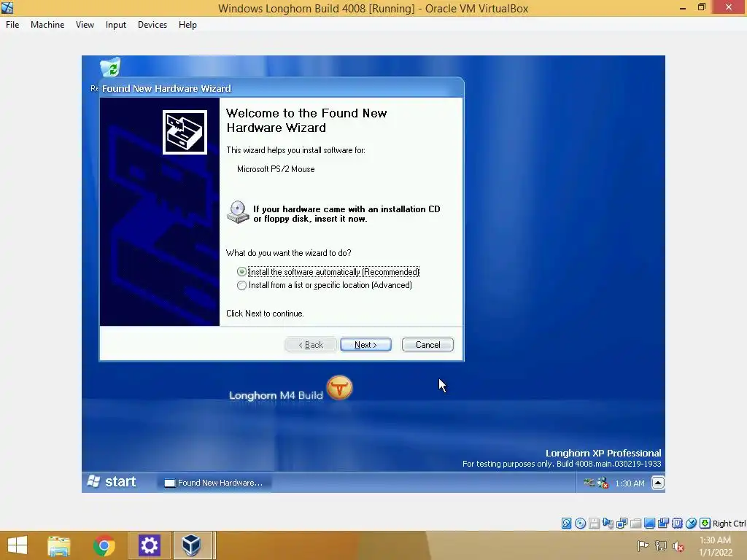Click the Back button in wizard
The width and height of the screenshot is (747, 560).
(x=311, y=345)
